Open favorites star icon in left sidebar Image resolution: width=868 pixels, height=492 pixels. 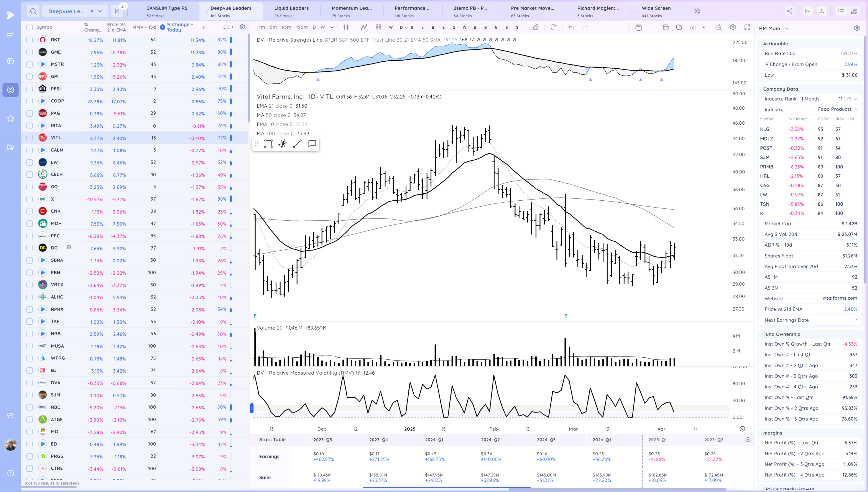pyautogui.click(x=10, y=119)
